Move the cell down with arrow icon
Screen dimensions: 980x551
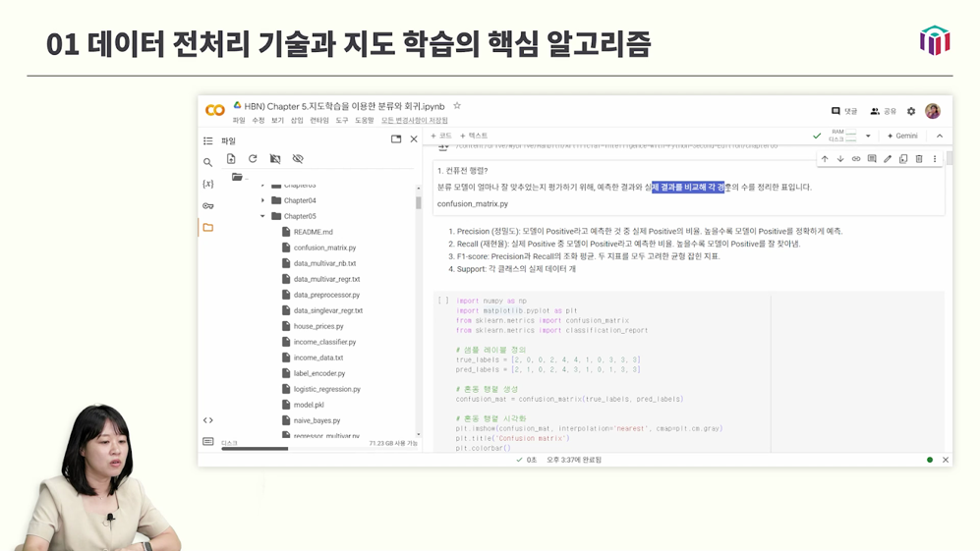(840, 159)
